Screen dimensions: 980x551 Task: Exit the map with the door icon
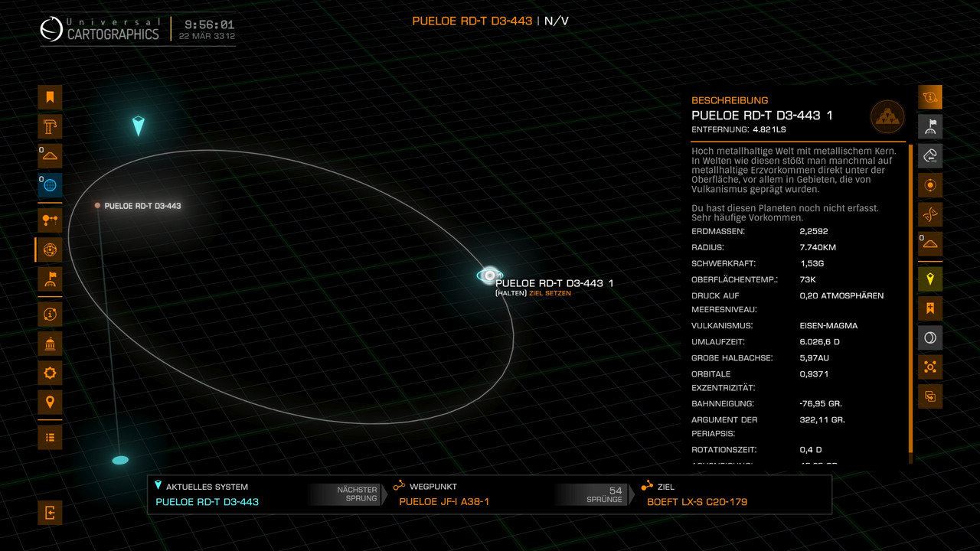pos(50,513)
